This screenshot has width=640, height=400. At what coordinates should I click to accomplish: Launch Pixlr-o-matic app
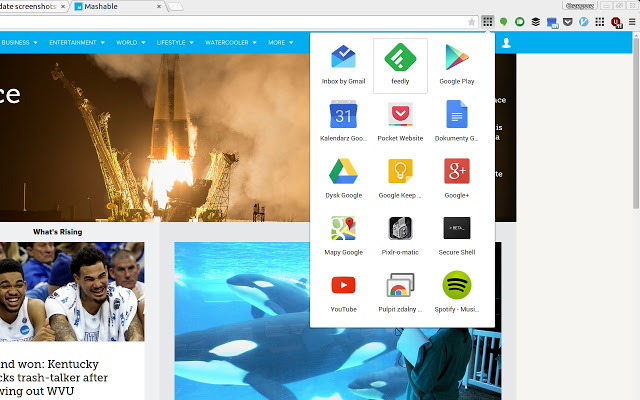click(400, 237)
